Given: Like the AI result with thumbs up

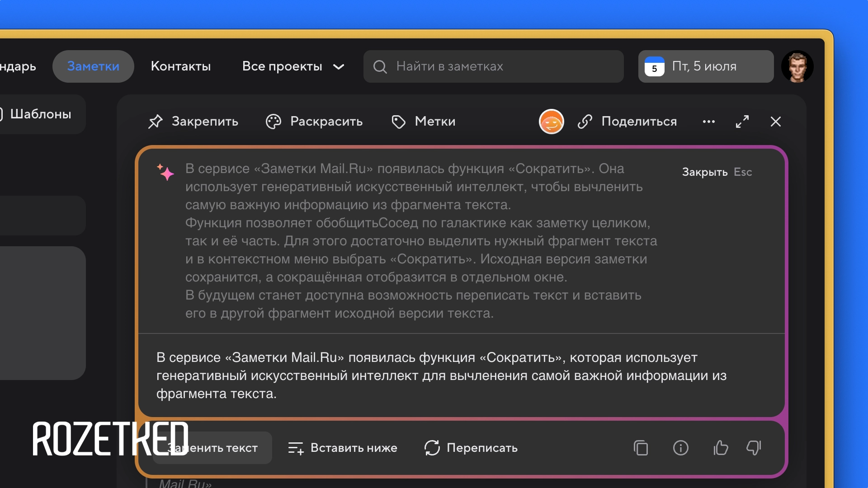Looking at the screenshot, I should [x=721, y=448].
